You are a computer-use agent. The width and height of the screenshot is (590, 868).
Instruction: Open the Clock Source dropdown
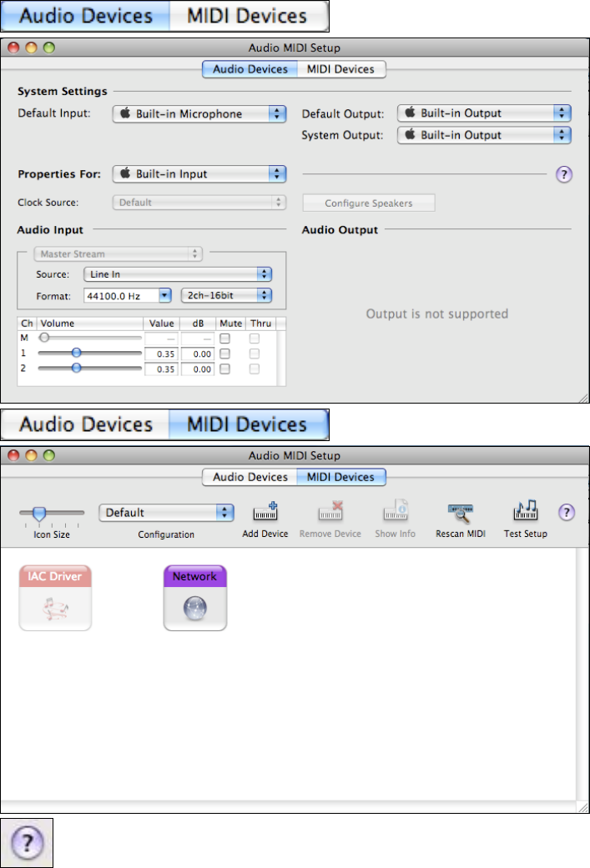(199, 203)
